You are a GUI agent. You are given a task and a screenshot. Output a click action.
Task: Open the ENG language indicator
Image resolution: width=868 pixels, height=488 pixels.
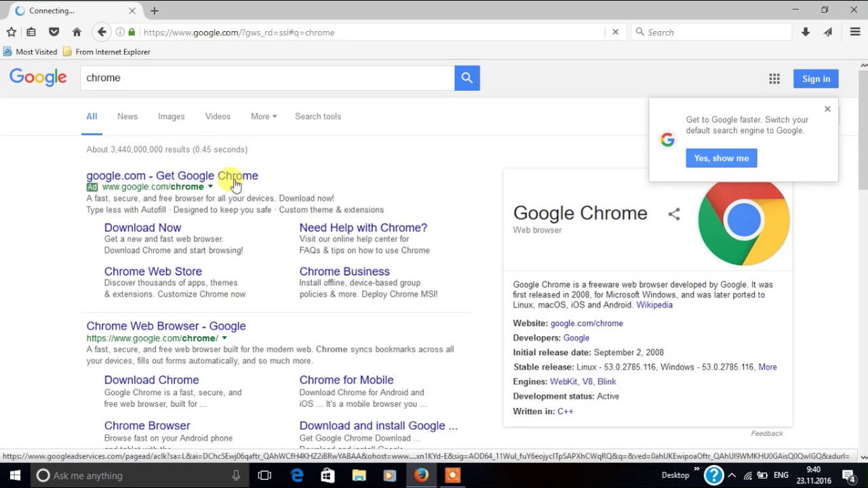tap(781, 475)
